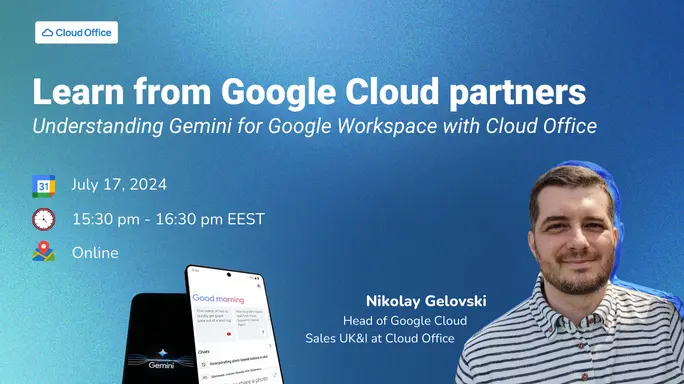This screenshot has width=684, height=384.
Task: Tap the history icon beside first chat entry
Action: 204,364
